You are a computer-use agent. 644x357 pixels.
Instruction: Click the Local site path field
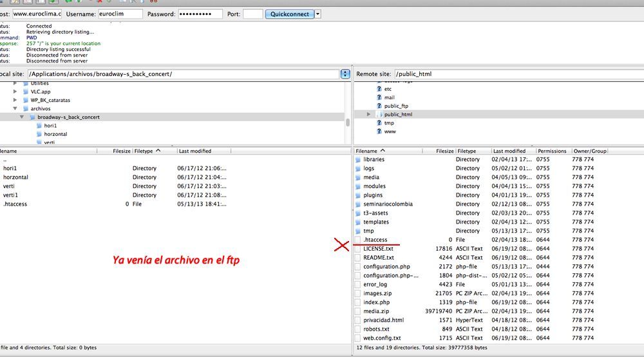[x=183, y=74]
